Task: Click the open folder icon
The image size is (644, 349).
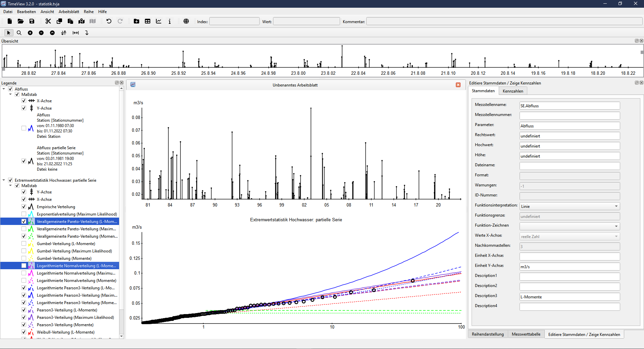Action: point(21,21)
